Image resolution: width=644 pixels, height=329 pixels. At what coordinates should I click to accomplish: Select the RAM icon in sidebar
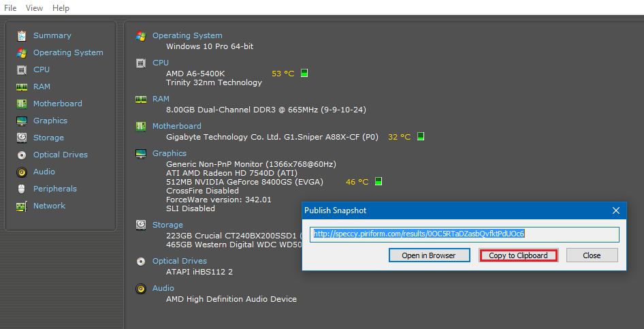point(21,87)
